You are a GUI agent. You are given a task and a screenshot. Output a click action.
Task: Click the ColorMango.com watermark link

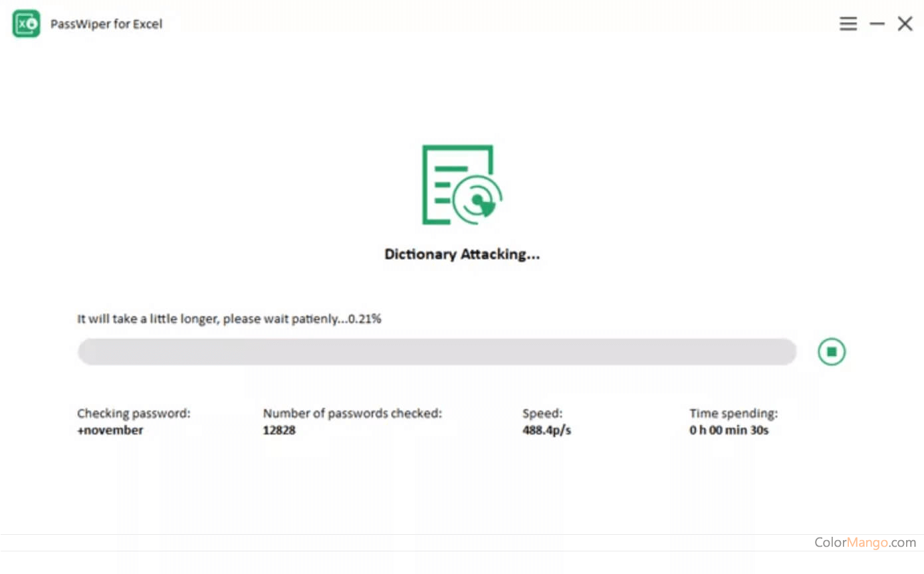coord(865,543)
